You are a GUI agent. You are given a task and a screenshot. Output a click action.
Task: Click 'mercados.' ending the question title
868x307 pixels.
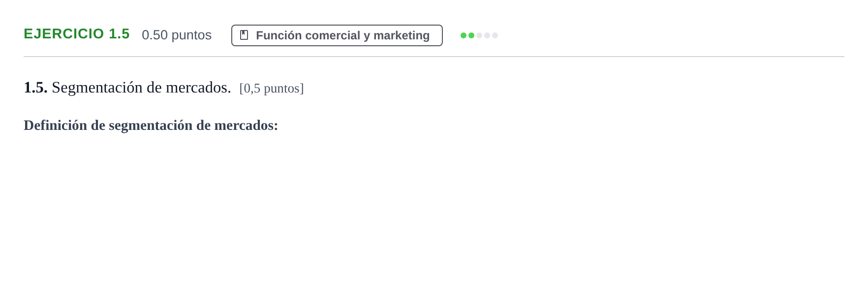198,88
